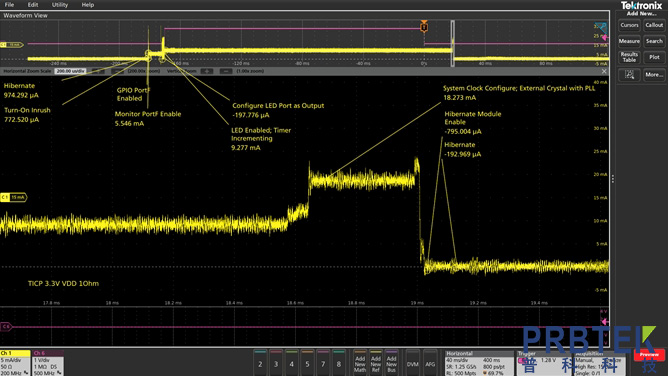Open the Search function
Image resolution: width=669 pixels, height=376 pixels.
[654, 41]
